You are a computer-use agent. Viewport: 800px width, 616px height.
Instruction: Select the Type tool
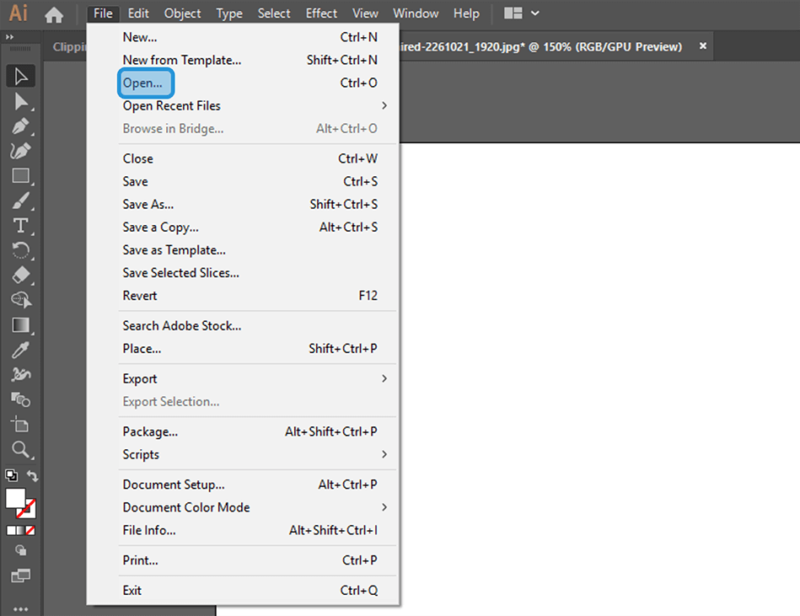coord(20,225)
